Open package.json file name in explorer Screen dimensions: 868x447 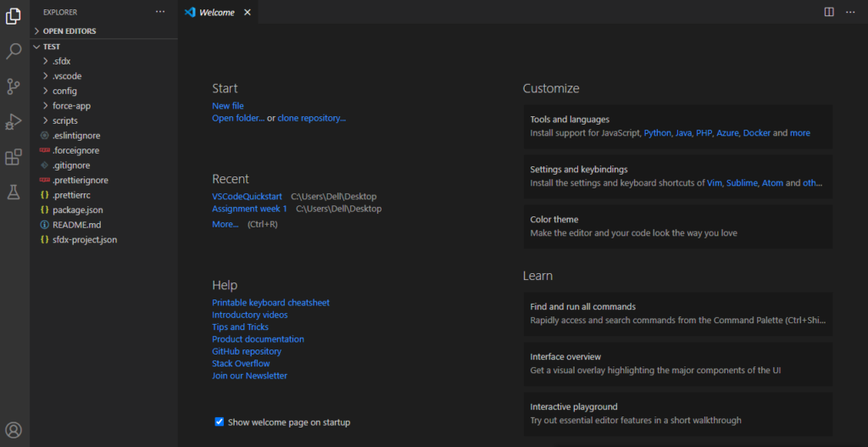pos(78,210)
